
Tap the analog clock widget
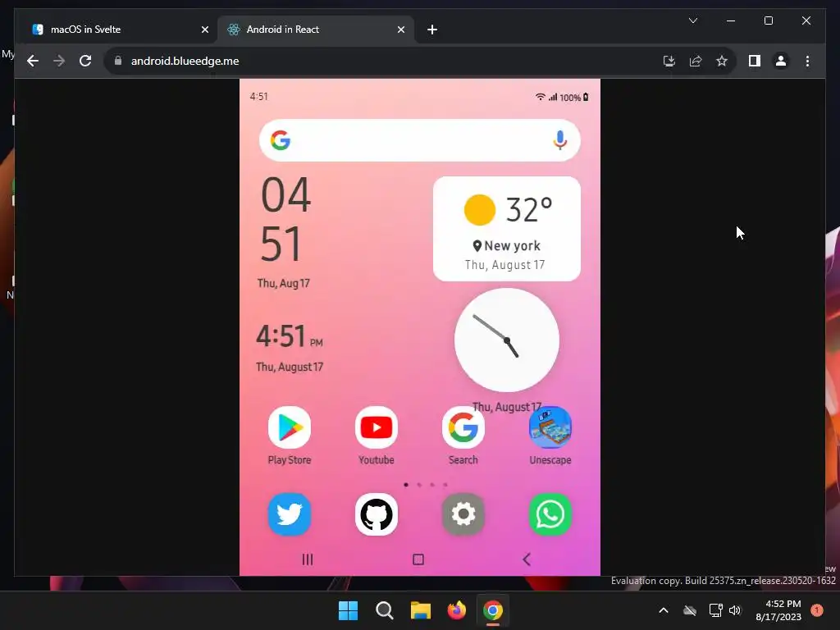[507, 340]
